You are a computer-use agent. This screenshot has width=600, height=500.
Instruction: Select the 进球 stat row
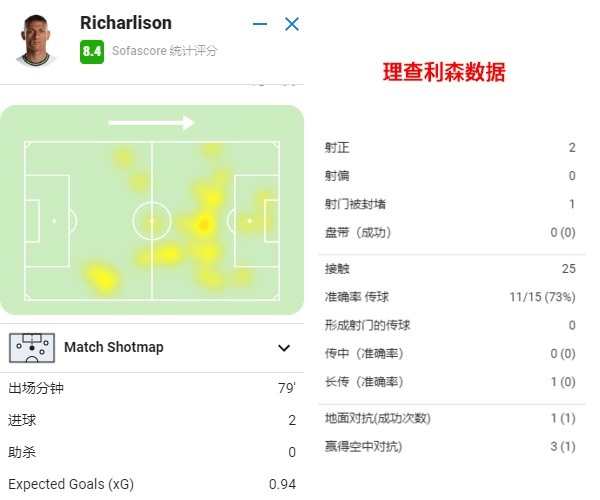[152, 420]
